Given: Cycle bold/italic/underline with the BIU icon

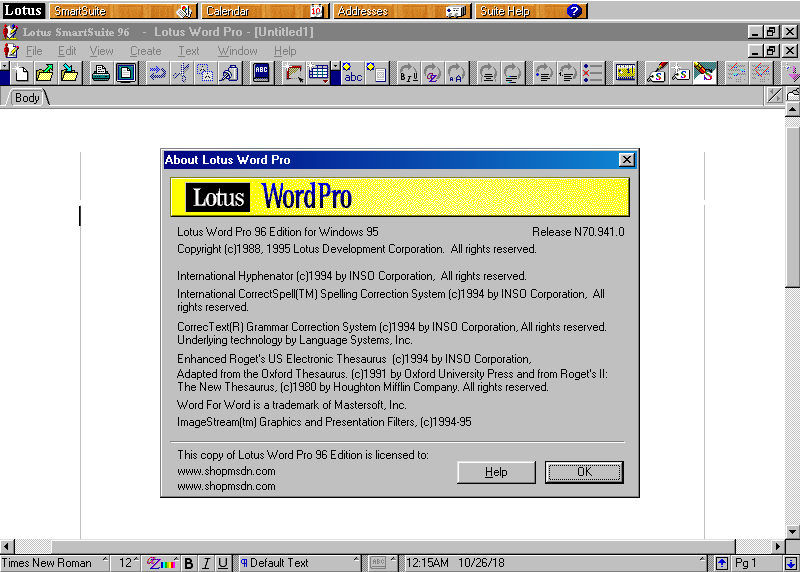Looking at the screenshot, I should (409, 73).
